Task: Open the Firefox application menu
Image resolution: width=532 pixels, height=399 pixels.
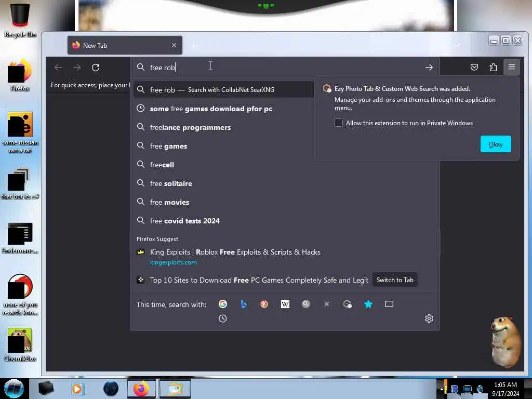Action: pyautogui.click(x=512, y=67)
